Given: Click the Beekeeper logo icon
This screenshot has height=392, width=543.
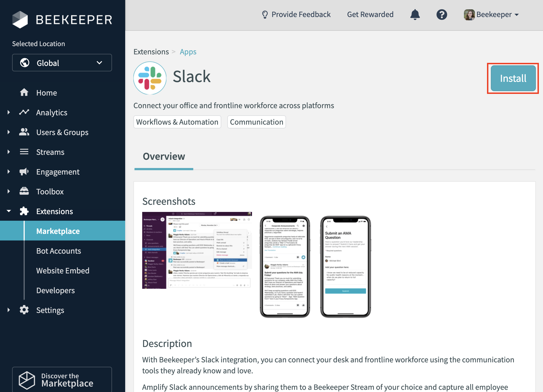Looking at the screenshot, I should point(20,19).
